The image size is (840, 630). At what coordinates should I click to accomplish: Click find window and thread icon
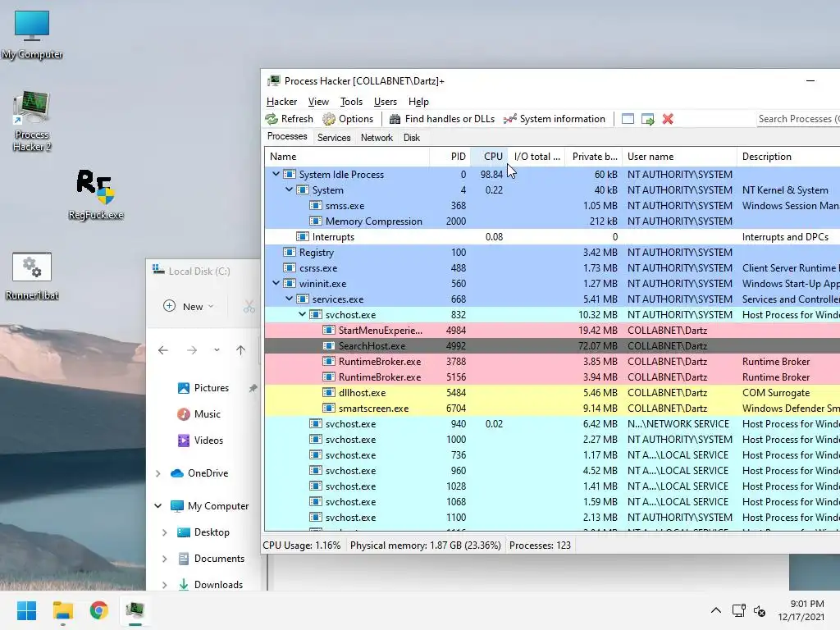648,119
